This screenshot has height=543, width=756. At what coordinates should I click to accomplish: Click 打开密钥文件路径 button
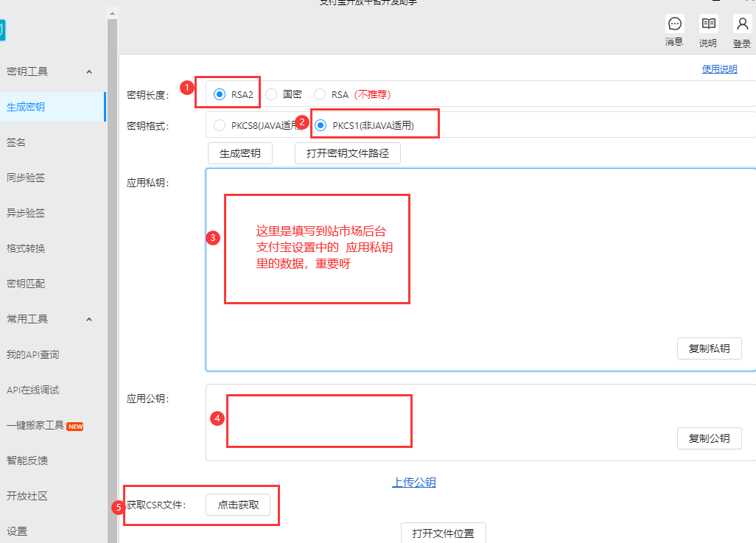(348, 153)
